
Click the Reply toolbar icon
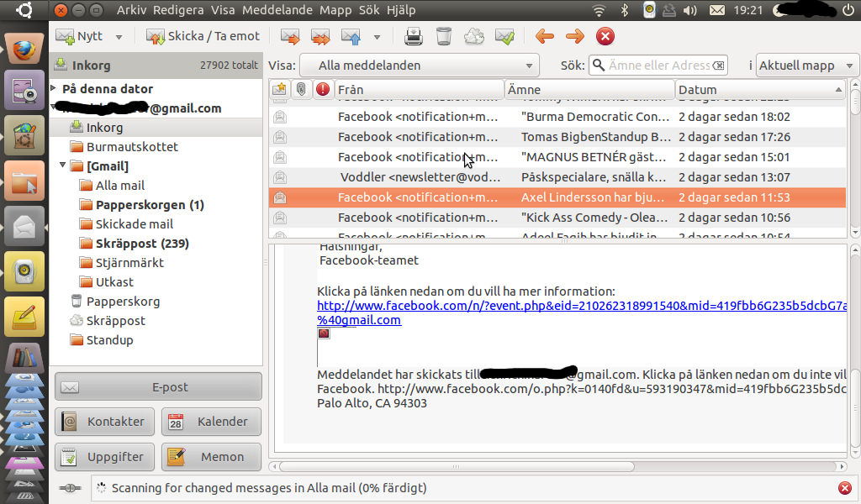290,37
